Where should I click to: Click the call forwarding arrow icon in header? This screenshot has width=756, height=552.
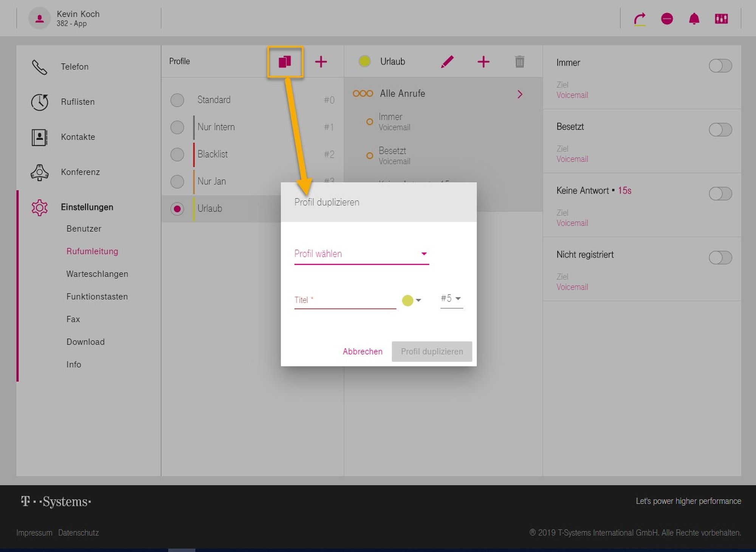point(640,19)
